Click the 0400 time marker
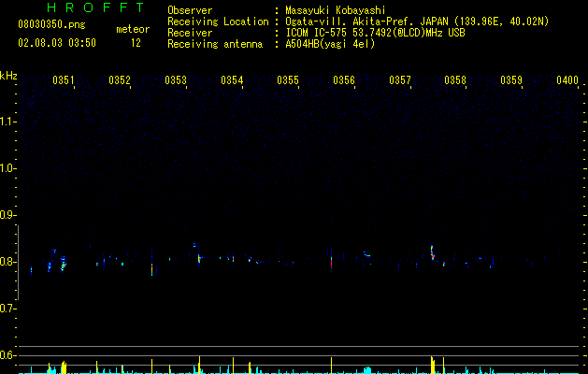 click(x=567, y=79)
